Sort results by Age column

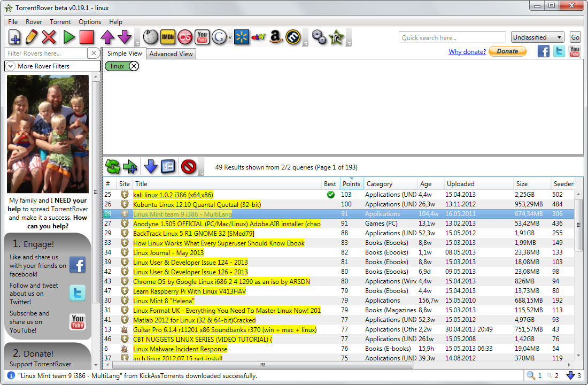click(430, 183)
